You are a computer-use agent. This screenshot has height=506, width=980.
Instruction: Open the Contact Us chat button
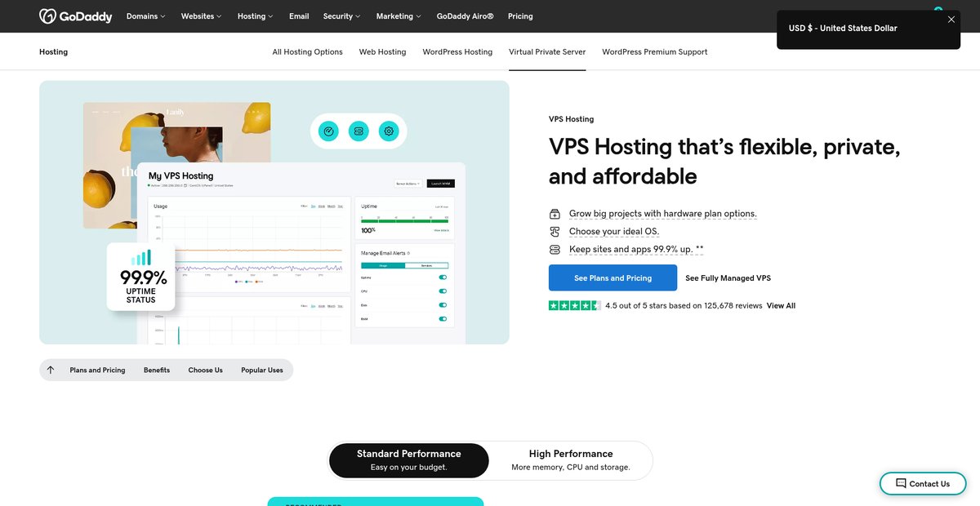[922, 483]
